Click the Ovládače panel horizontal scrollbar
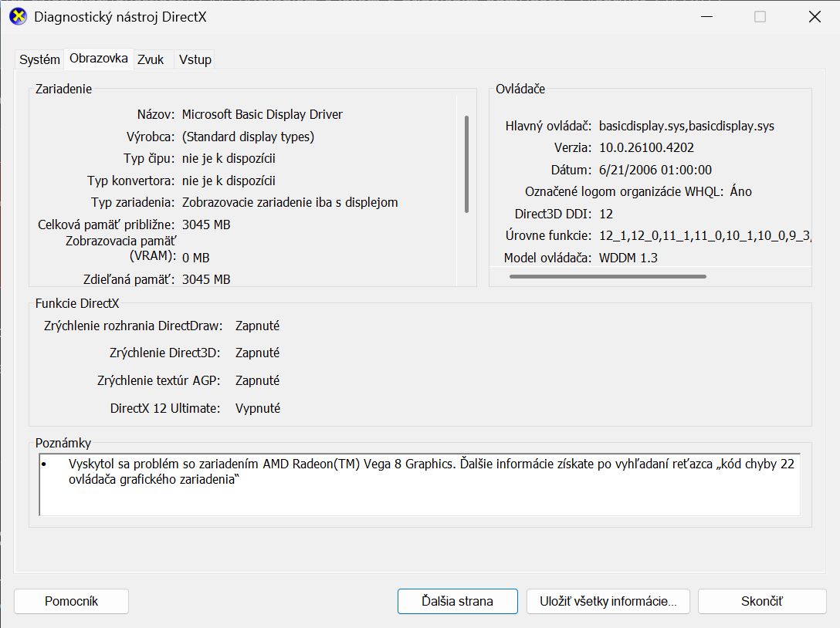This screenshot has height=628, width=840. click(608, 277)
